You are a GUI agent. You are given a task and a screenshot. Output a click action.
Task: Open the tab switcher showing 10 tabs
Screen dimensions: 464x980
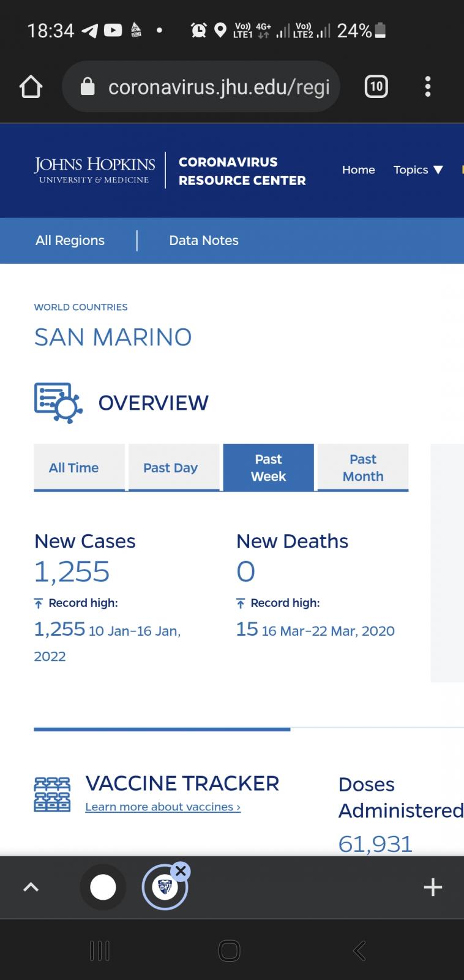click(376, 86)
